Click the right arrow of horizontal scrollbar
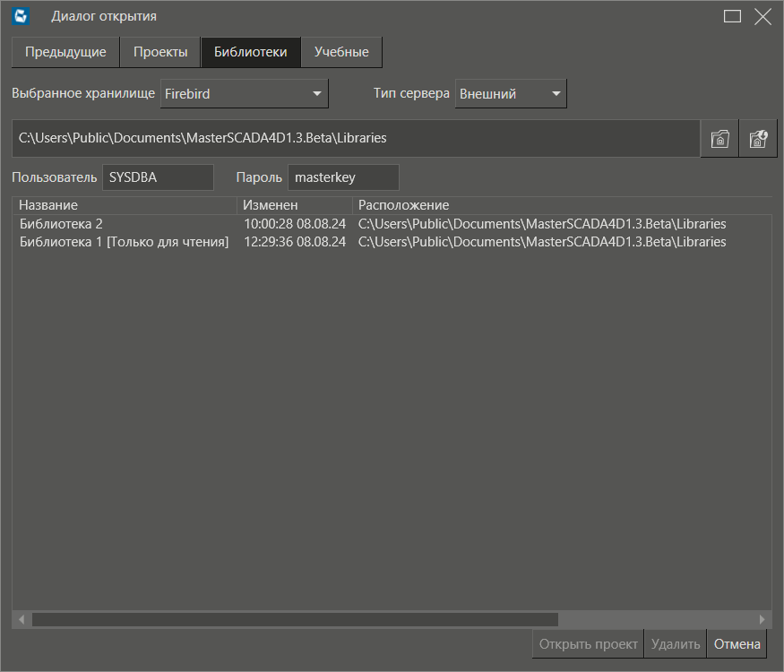784x672 pixels. [x=762, y=619]
